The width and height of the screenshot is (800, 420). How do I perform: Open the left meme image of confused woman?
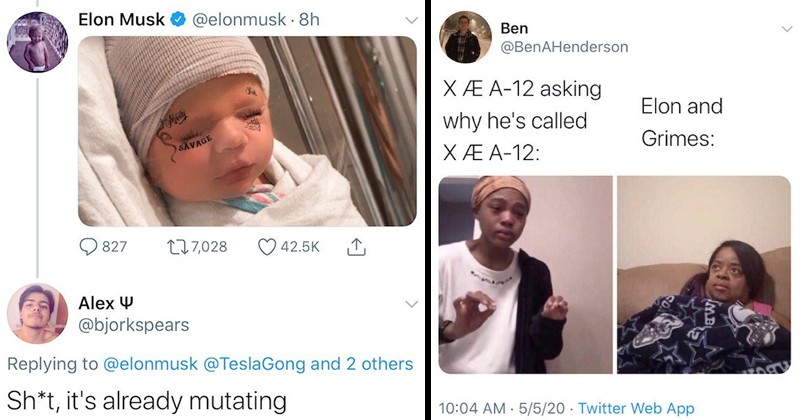coord(525,275)
